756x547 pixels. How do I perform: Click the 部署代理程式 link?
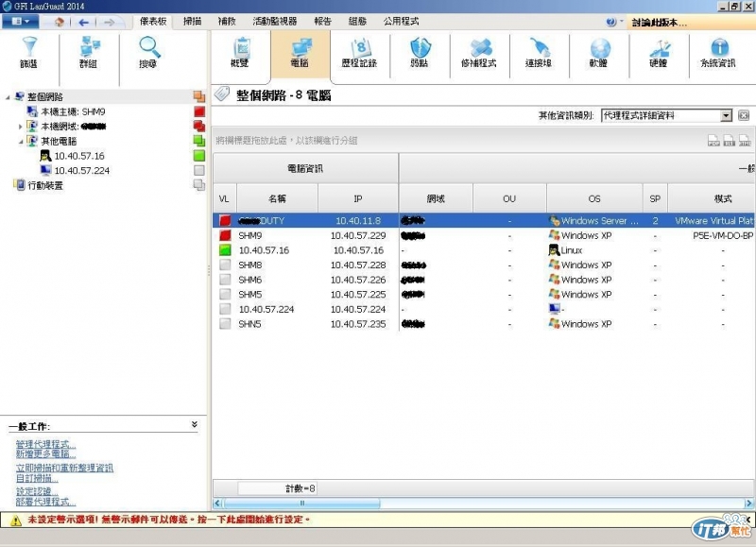[x=45, y=502]
